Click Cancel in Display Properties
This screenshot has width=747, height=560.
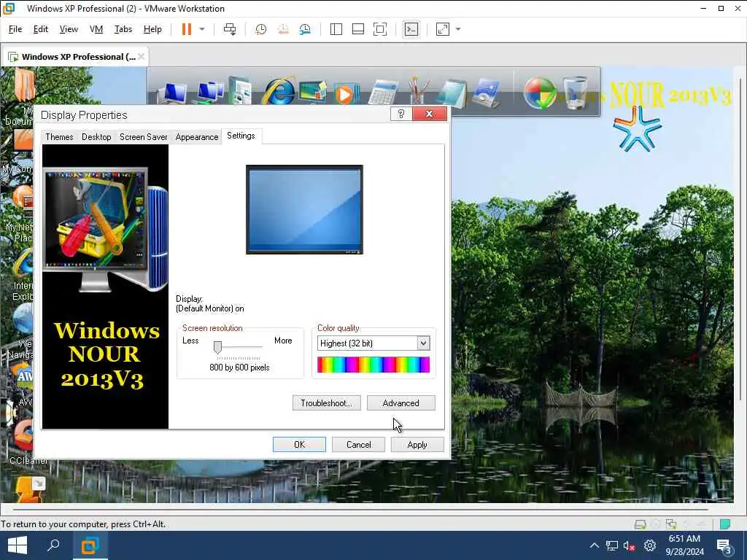pos(358,444)
